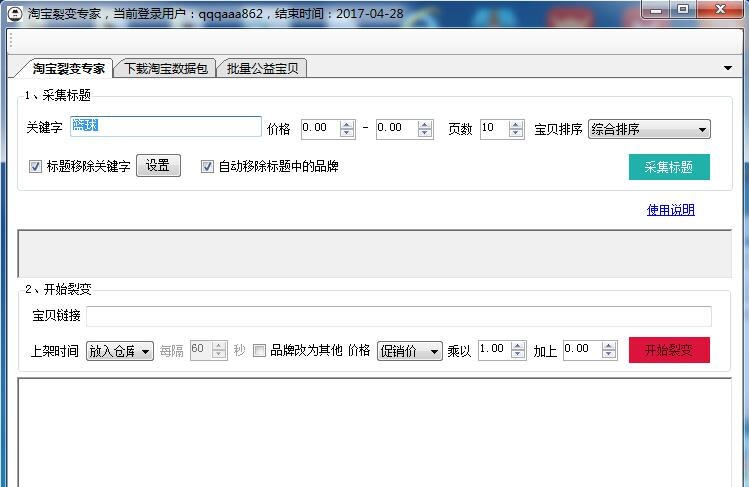This screenshot has height=487, width=749.
Task: Click the app icon in title bar
Action: pos(15,13)
